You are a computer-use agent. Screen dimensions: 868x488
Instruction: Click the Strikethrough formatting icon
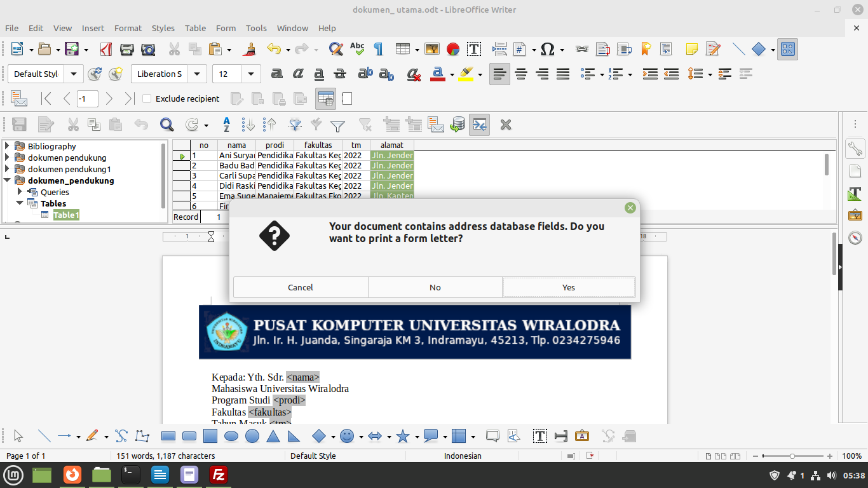340,74
